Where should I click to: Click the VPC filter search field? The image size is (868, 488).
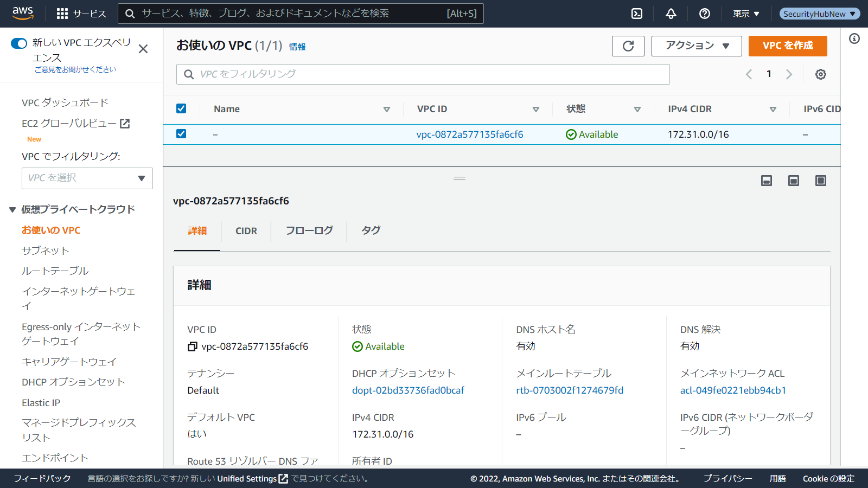(x=423, y=74)
